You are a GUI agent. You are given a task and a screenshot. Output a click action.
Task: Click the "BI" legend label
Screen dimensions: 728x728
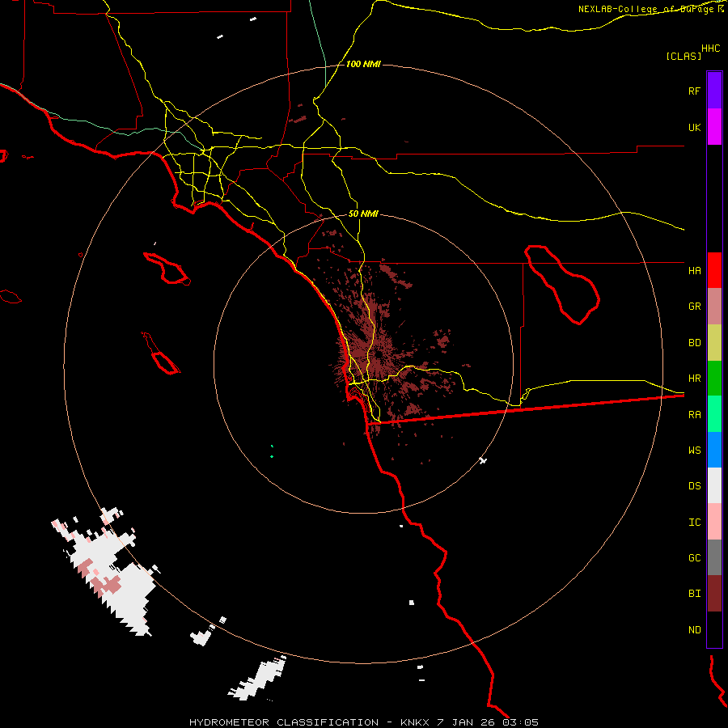point(694,594)
